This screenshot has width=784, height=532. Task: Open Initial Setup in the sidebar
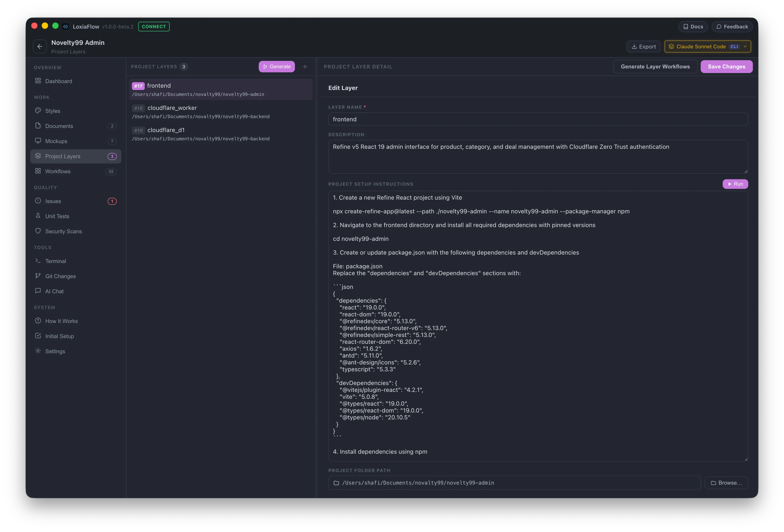pos(76,336)
